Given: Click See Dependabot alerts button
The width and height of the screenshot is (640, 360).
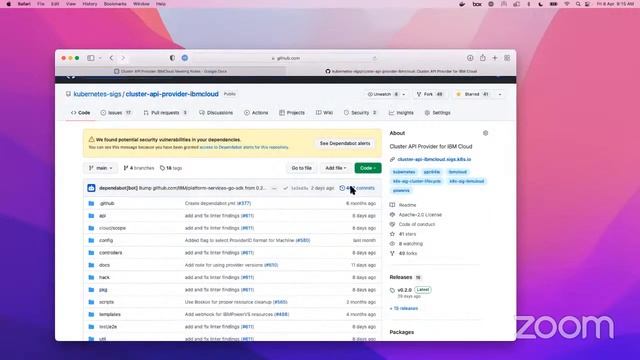Looking at the screenshot, I should pyautogui.click(x=345, y=143).
